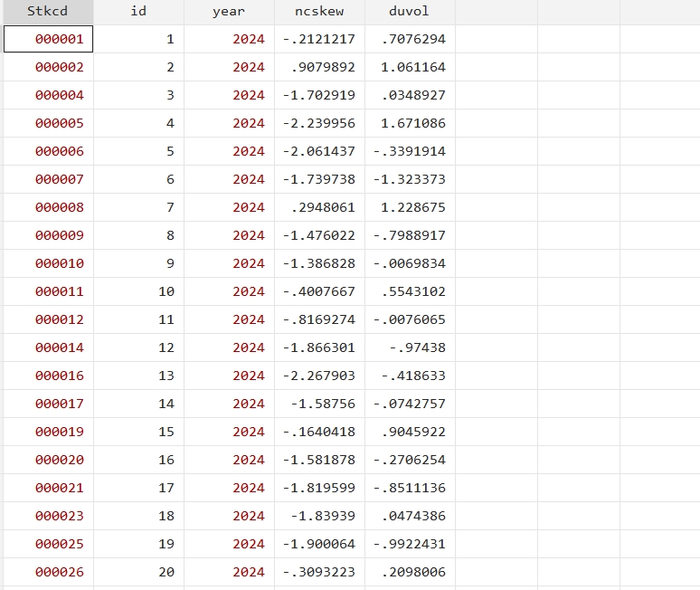Viewport: 700px width, 590px height.
Task: Select year cell in row 000001
Action: pyautogui.click(x=229, y=39)
